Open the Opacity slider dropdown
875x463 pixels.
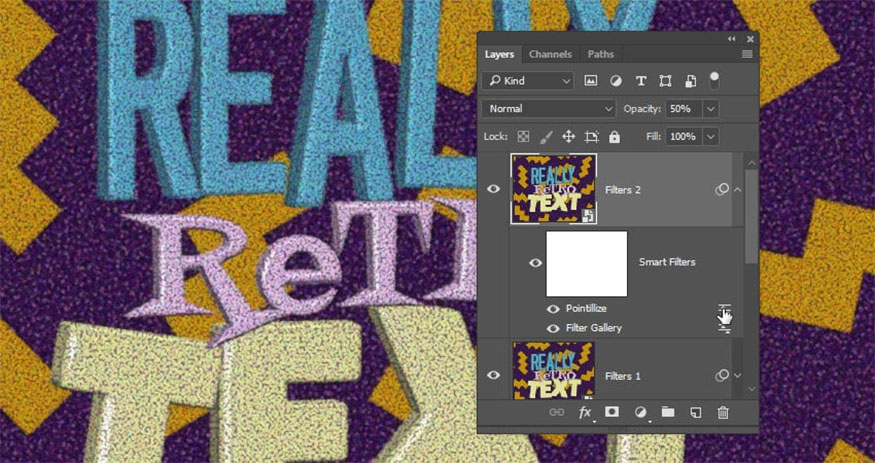711,109
